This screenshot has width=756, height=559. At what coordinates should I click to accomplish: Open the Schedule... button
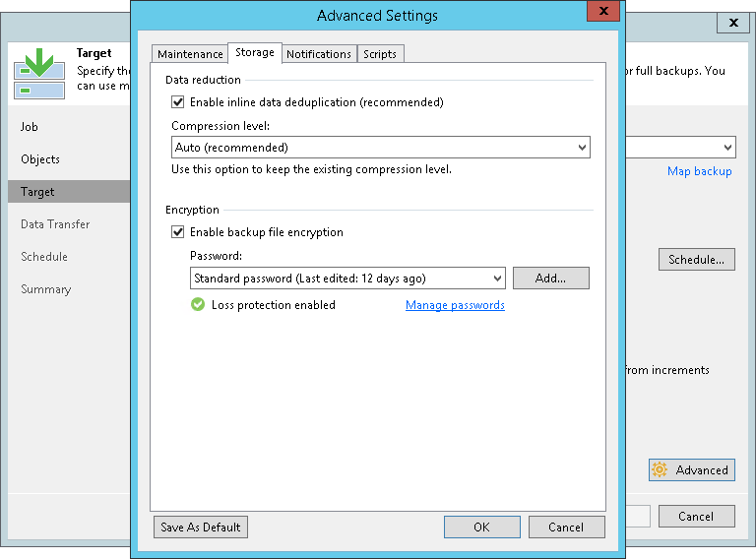point(696,260)
